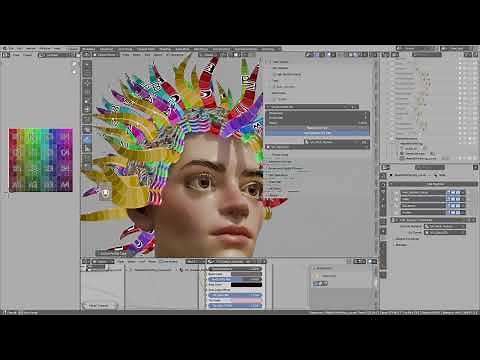Open the Window menu
Viewport: 480px width, 360px height.
tap(45, 49)
